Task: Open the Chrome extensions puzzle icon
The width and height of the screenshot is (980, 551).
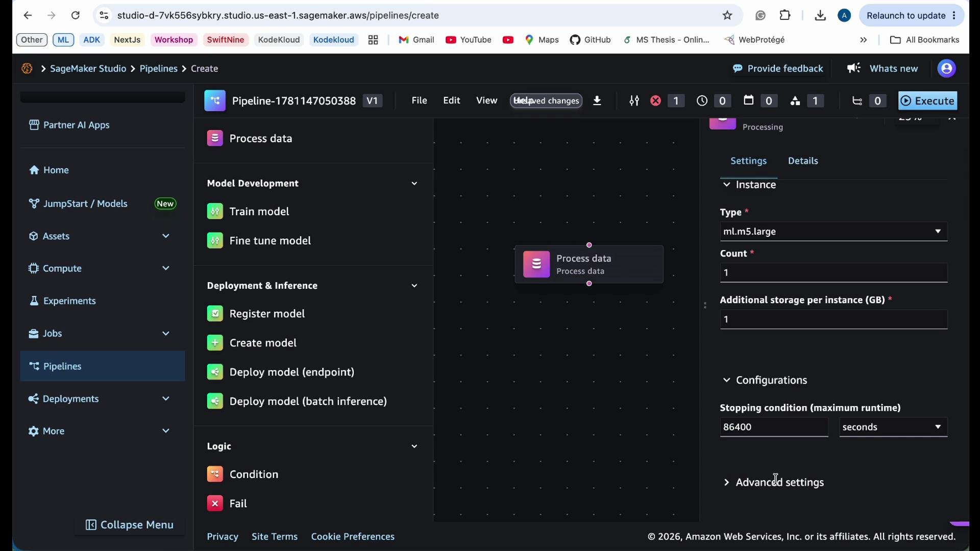Action: click(x=785, y=15)
